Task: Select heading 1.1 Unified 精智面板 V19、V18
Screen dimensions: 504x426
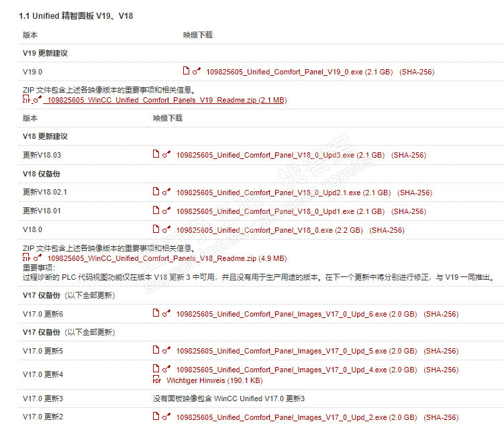Action: (76, 15)
